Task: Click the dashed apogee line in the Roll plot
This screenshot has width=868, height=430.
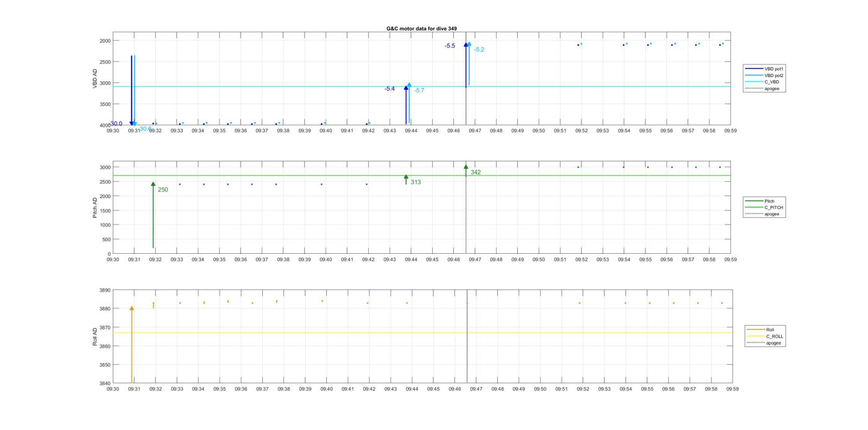Action: 467,336
